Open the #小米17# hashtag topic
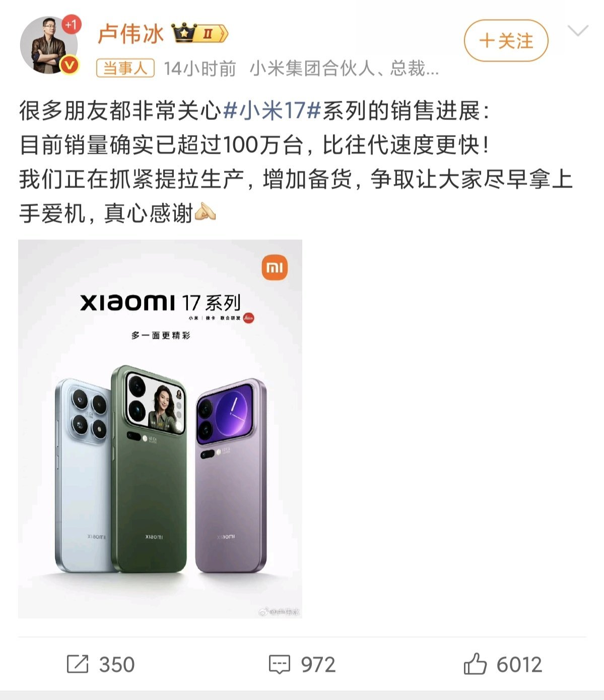604x700 pixels. (x=272, y=110)
